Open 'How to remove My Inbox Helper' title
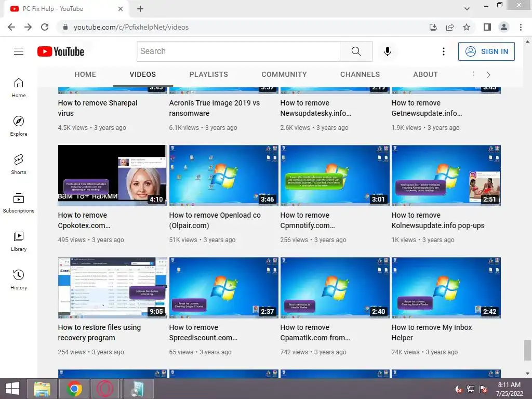 click(432, 332)
